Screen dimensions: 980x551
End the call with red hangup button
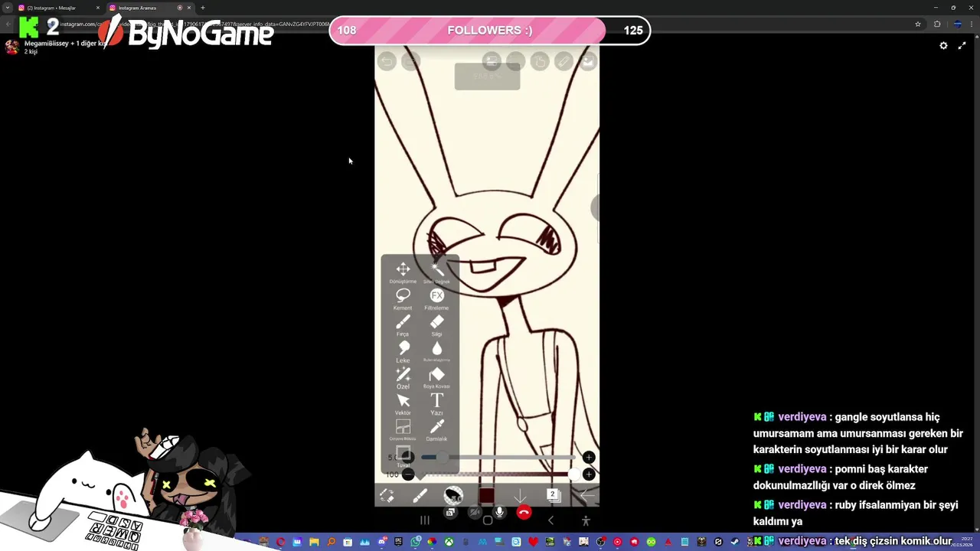[524, 513]
